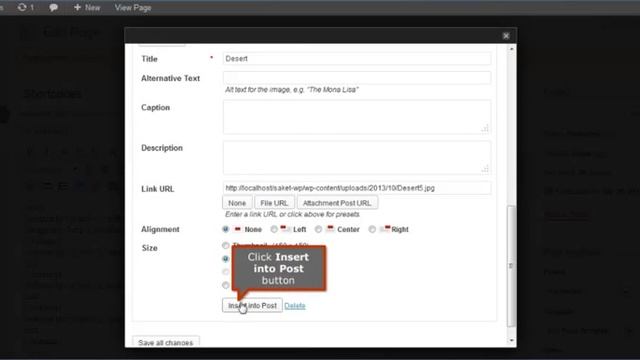Click the Alternative Text field

357,78
